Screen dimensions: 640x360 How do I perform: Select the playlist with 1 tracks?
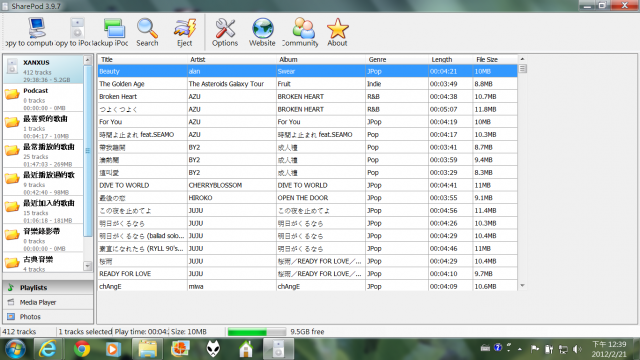[x=43, y=126]
